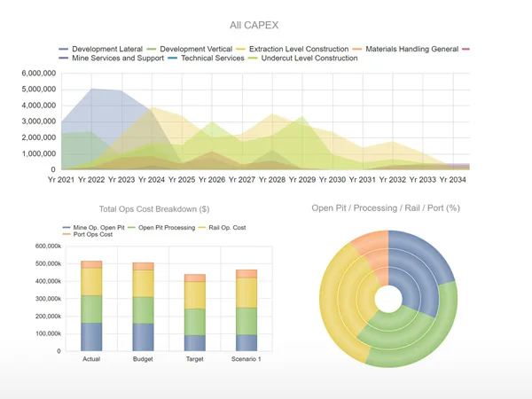The width and height of the screenshot is (532, 399).
Task: Select the outer ring blue donut segment
Action: (424, 253)
